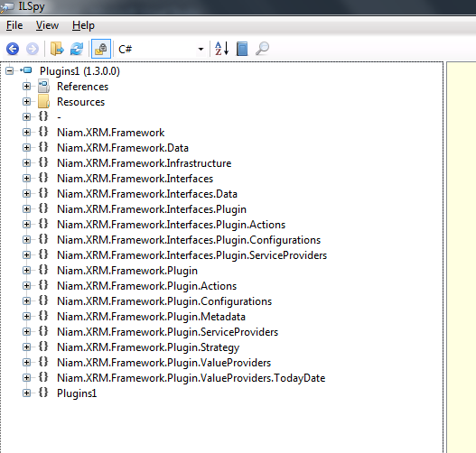Select Niam.XRM.Framework.Data tree item
The height and width of the screenshot is (453, 476).
tap(123, 148)
